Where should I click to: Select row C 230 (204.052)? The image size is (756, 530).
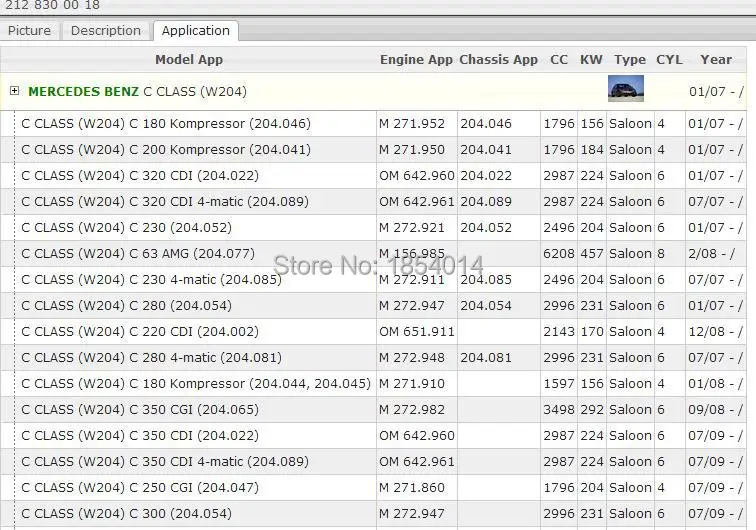point(374,228)
